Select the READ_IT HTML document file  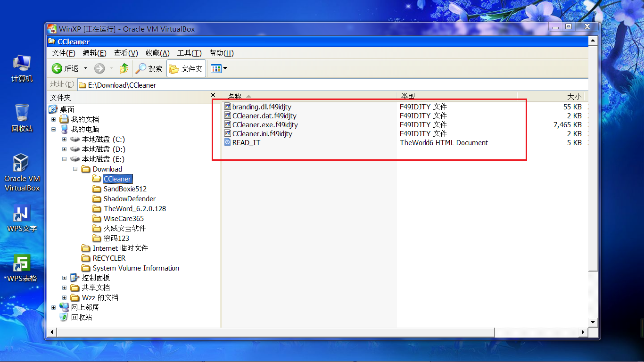point(246,143)
